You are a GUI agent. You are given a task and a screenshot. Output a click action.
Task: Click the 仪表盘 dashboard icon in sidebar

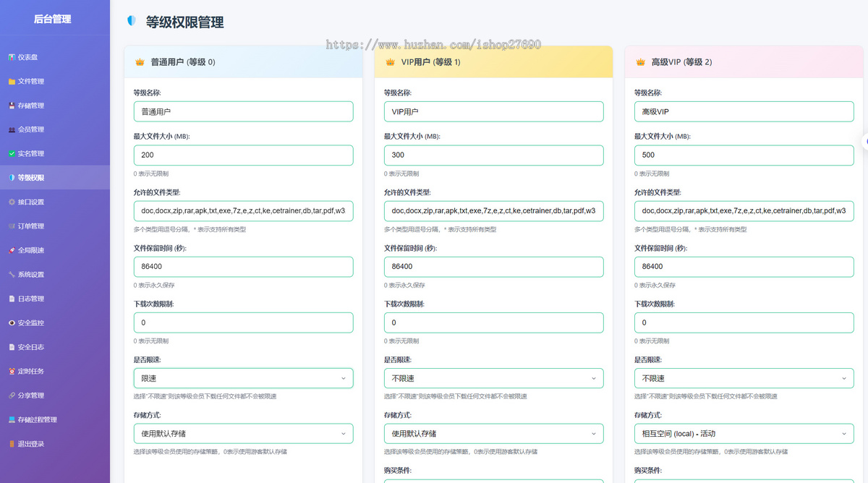(x=12, y=57)
